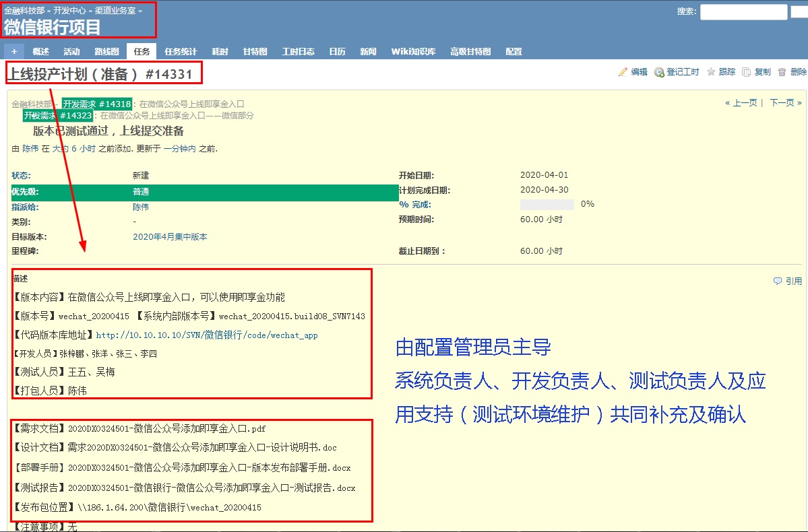This screenshot has height=532, width=808.
Task: Open the 新闻 tab
Action: 369,51
